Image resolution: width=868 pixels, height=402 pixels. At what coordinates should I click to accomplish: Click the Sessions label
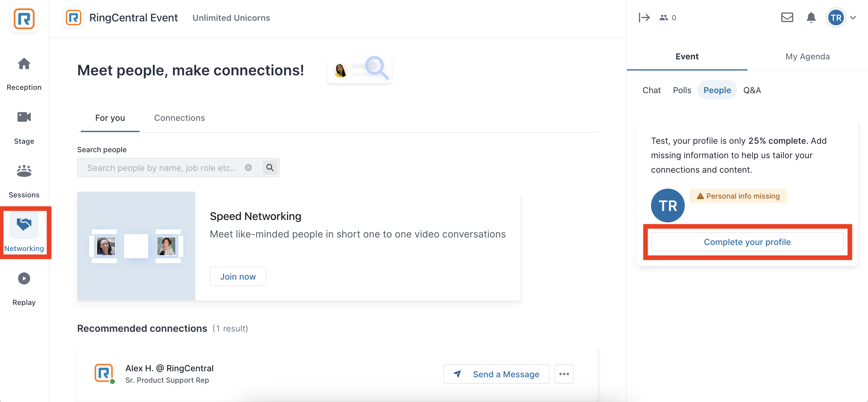pos(24,195)
